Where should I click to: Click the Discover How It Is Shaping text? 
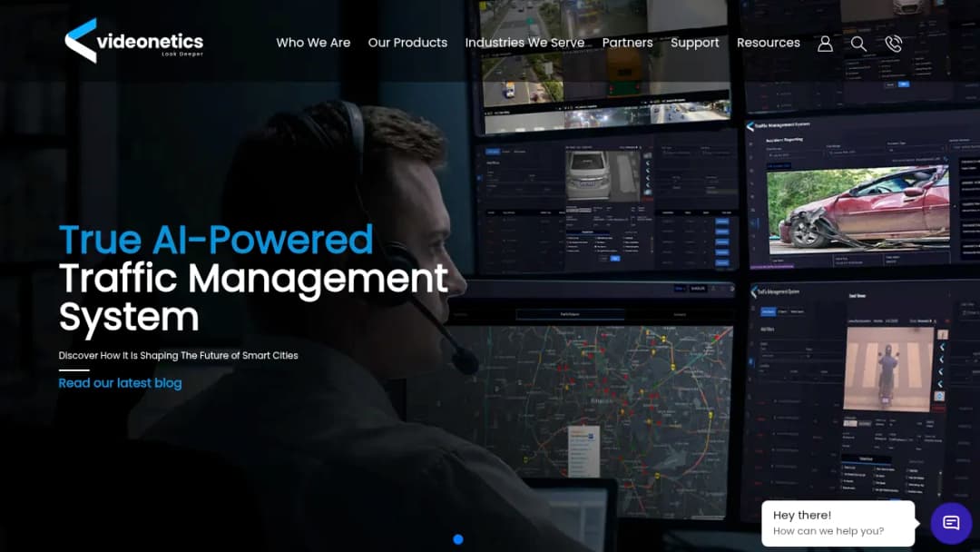[x=178, y=355]
